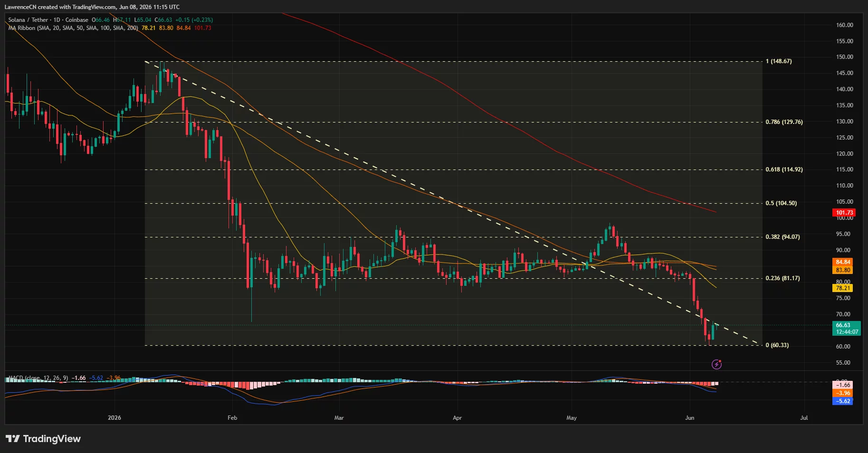Click the 83.80 price tag on axis
The height and width of the screenshot is (453, 868).
coord(843,270)
